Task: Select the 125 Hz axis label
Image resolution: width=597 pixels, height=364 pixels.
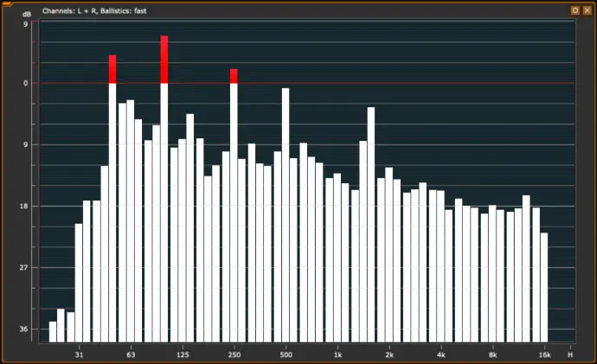Action: coord(183,354)
